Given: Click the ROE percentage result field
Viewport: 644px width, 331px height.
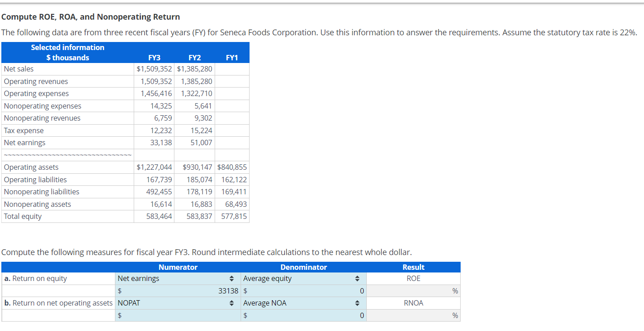Looking at the screenshot, I should pyautogui.click(x=413, y=290).
